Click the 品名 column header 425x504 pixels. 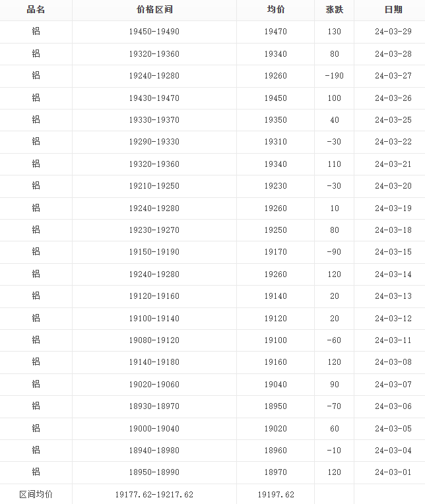(36, 10)
